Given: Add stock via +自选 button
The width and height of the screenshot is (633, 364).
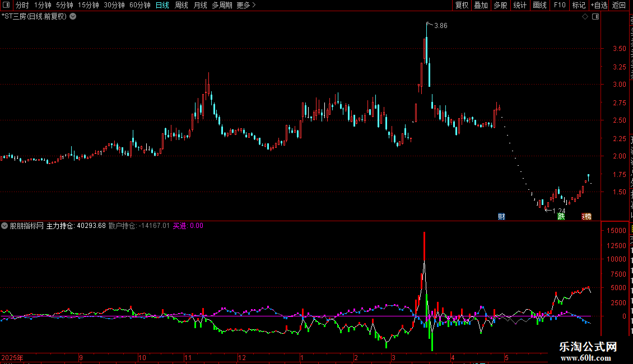Looking at the screenshot, I should click(599, 5).
